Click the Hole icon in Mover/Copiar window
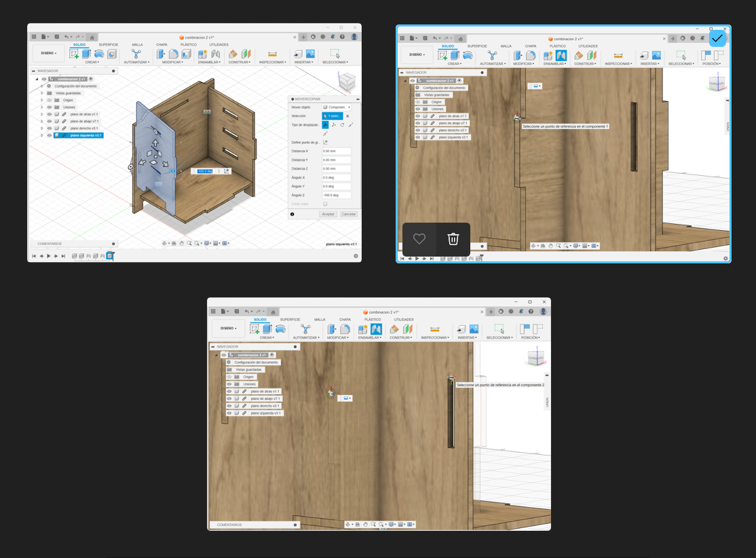The image size is (756, 558). point(112,54)
